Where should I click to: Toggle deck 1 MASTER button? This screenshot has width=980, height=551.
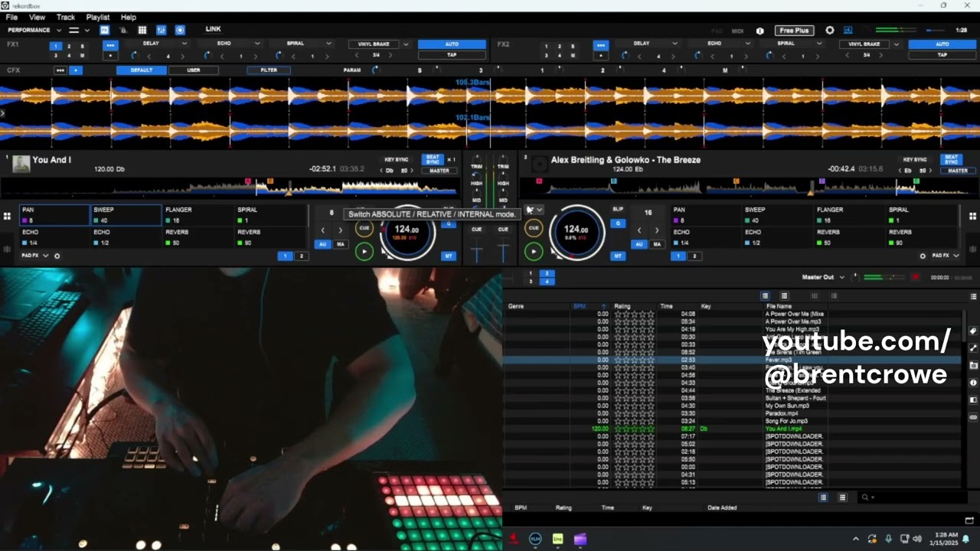coord(439,171)
